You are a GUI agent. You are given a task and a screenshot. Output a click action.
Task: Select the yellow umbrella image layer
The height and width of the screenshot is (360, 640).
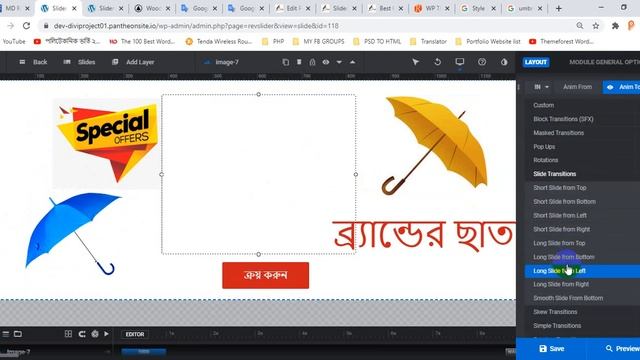(434, 145)
